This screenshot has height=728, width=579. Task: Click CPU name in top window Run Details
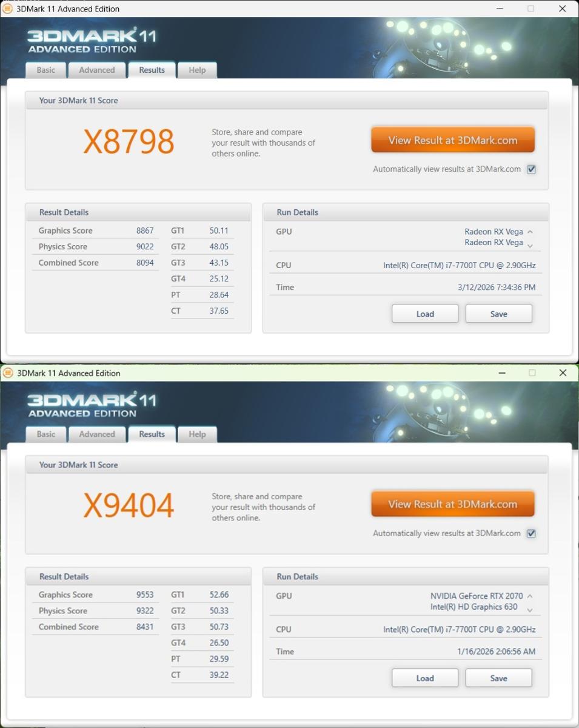tap(460, 265)
